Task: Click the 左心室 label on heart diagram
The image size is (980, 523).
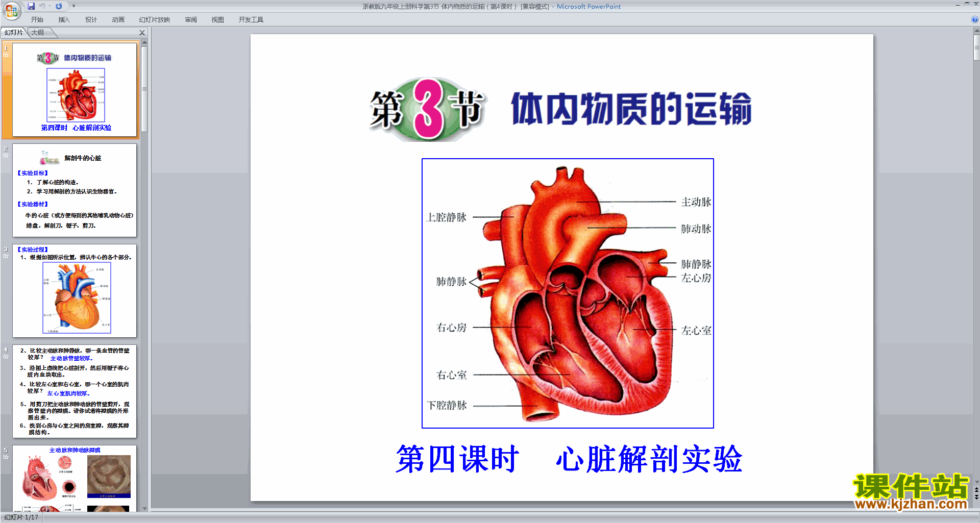Action: click(x=696, y=331)
